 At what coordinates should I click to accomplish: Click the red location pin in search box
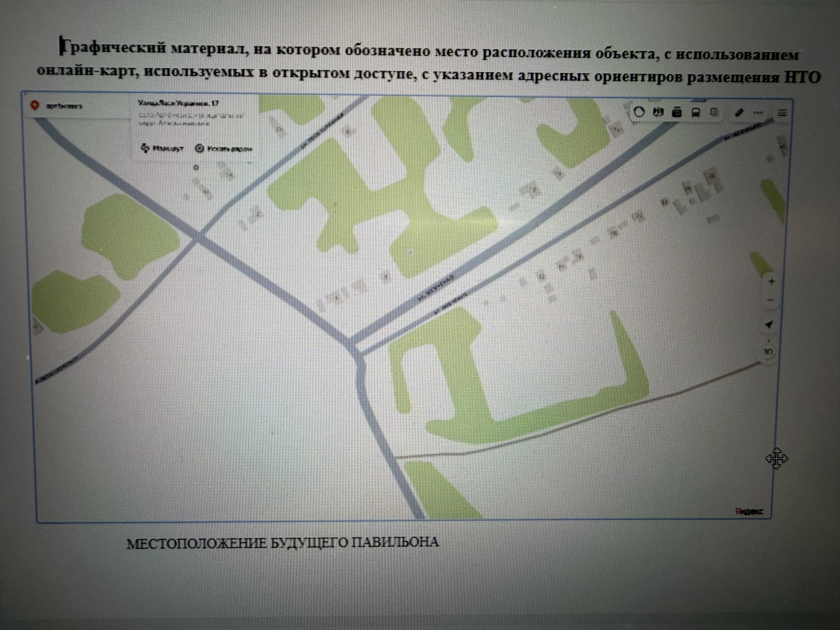35,105
